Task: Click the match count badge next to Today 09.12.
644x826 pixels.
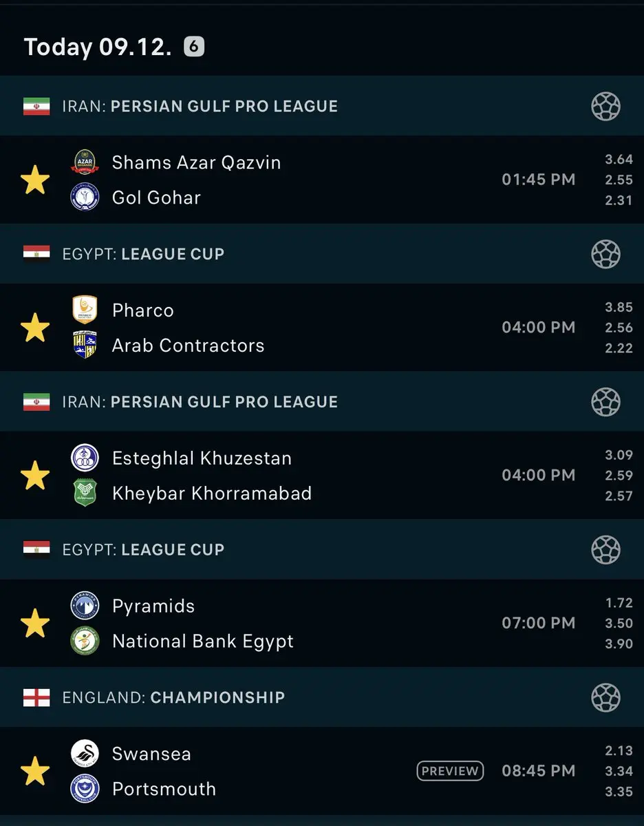Action: click(x=194, y=47)
